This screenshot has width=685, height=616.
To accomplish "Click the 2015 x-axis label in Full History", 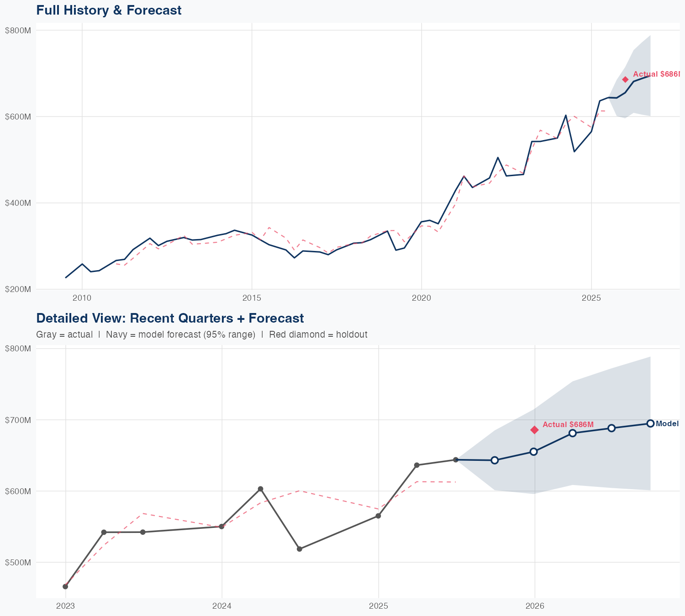I will 252,298.
